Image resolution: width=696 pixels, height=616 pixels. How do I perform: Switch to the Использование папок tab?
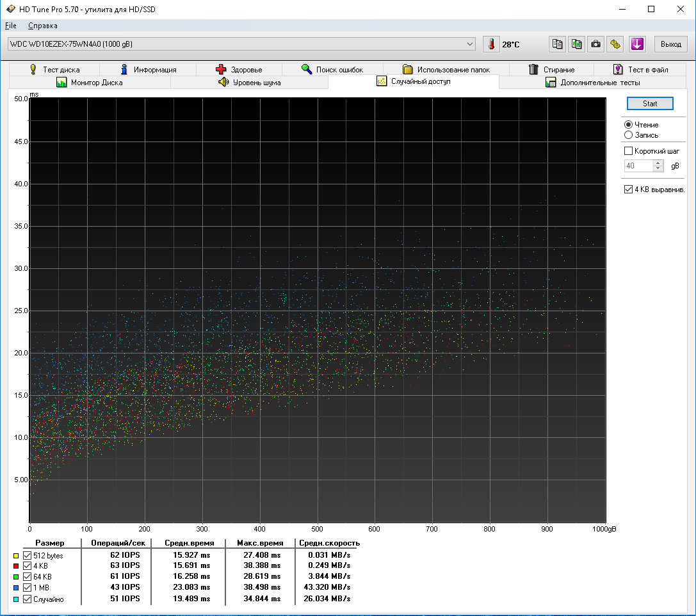(446, 70)
